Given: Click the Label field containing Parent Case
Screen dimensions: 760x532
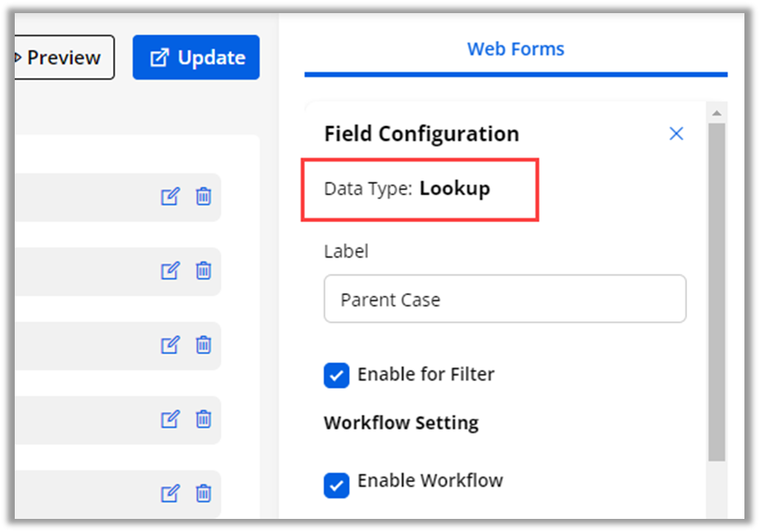Looking at the screenshot, I should tap(505, 299).
